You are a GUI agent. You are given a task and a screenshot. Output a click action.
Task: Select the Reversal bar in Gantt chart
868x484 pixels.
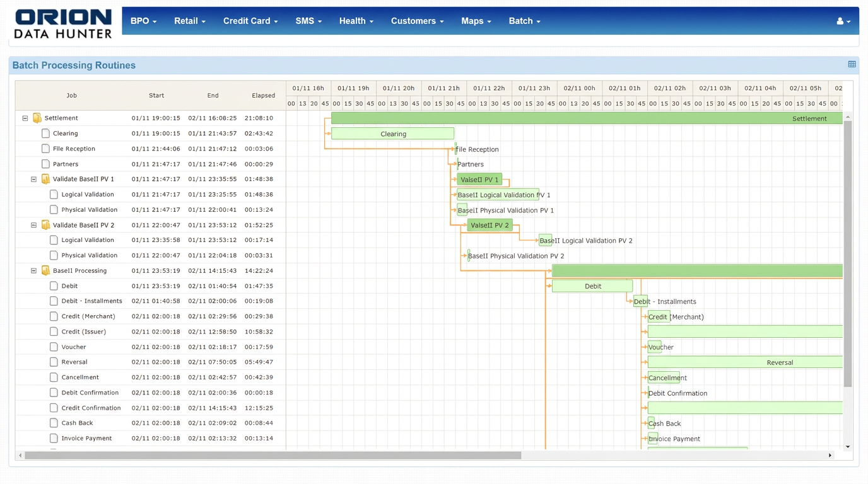[x=745, y=362]
